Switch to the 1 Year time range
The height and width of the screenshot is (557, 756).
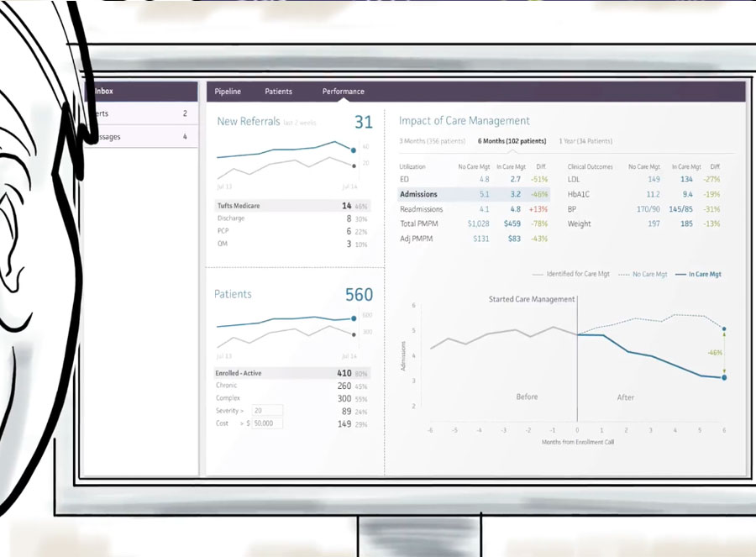(585, 141)
